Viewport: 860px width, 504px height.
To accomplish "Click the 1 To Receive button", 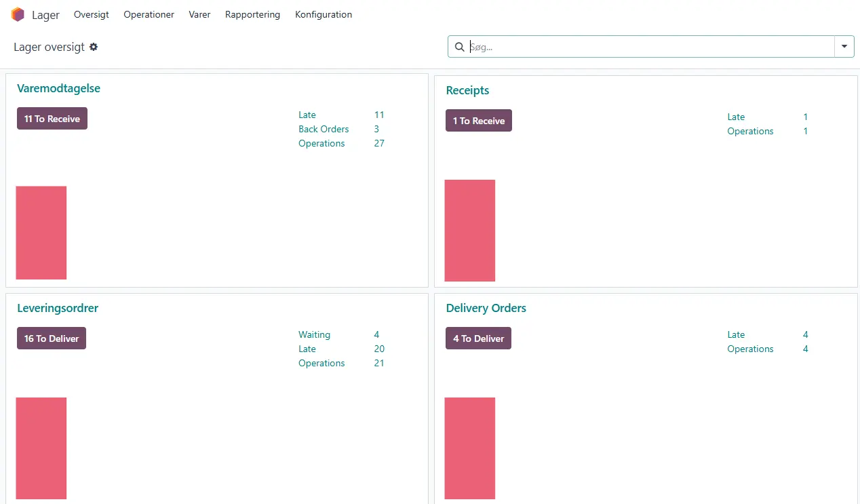I will tap(479, 121).
